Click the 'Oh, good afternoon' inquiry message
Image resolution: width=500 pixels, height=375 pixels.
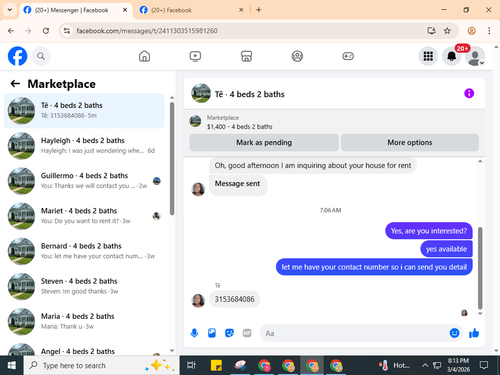(x=313, y=165)
